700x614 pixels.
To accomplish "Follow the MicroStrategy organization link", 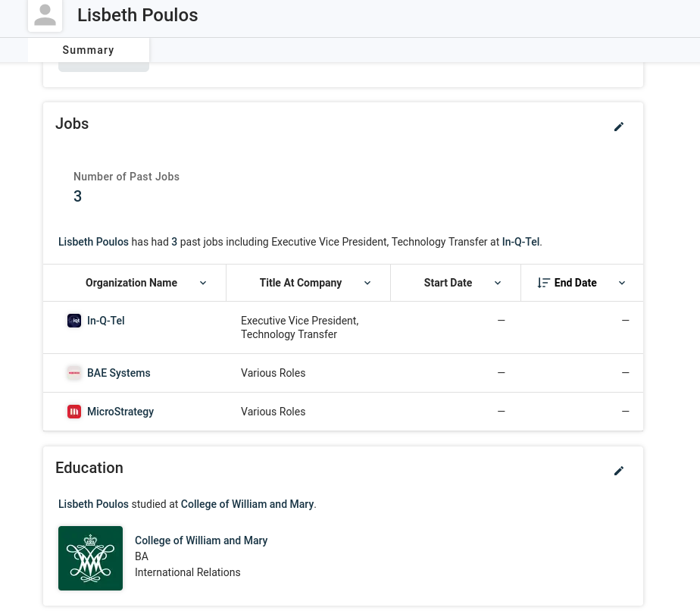I will pyautogui.click(x=120, y=412).
